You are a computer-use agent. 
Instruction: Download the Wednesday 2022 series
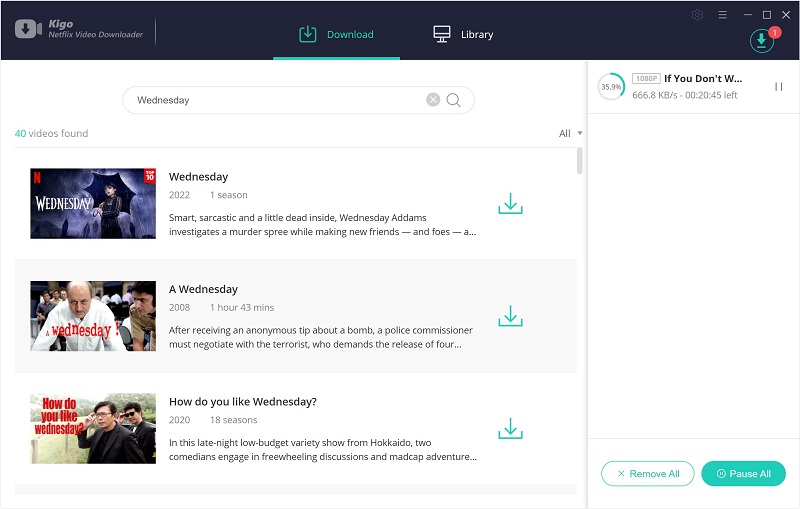(510, 203)
